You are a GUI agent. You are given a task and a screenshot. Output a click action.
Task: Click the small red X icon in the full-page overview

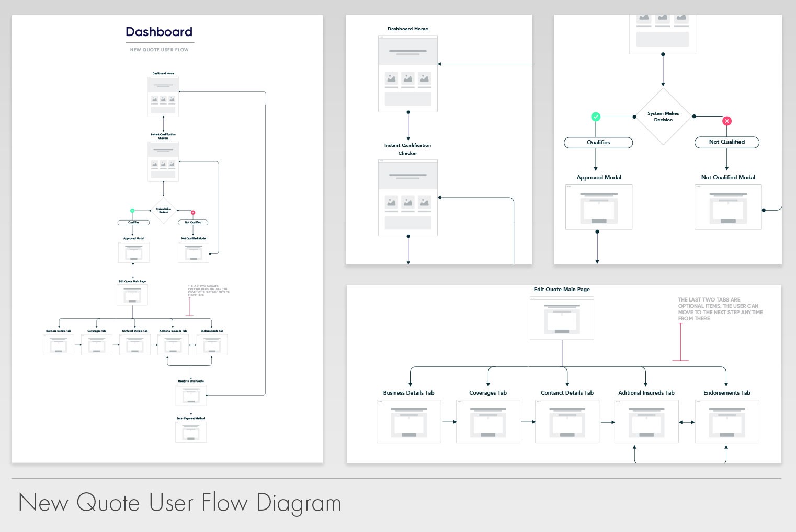(193, 213)
